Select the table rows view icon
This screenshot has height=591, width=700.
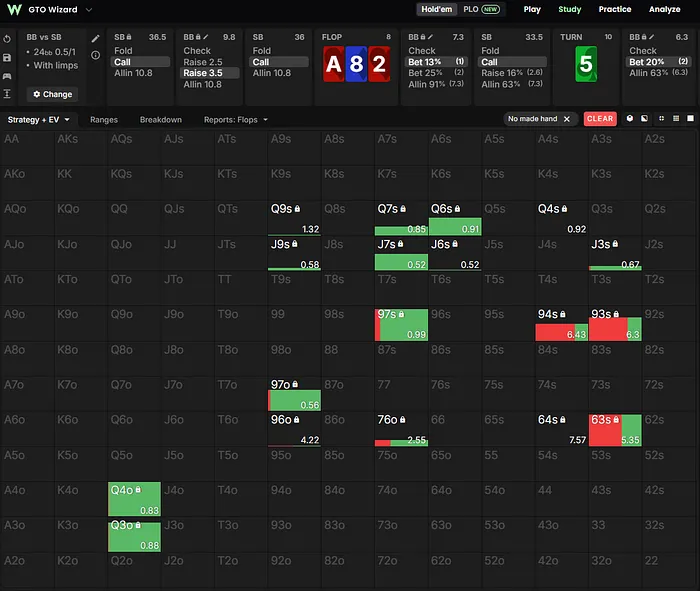tap(676, 118)
